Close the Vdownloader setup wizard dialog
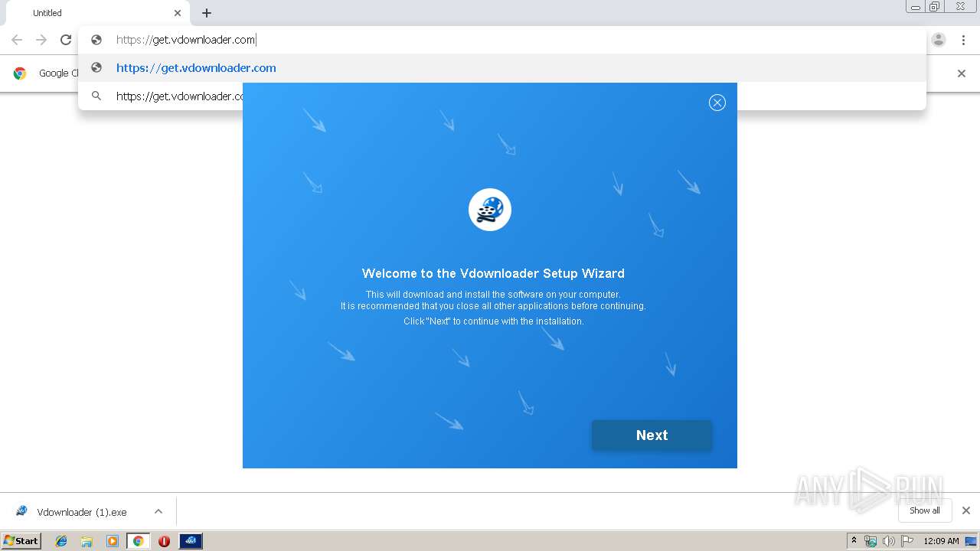 (x=717, y=103)
